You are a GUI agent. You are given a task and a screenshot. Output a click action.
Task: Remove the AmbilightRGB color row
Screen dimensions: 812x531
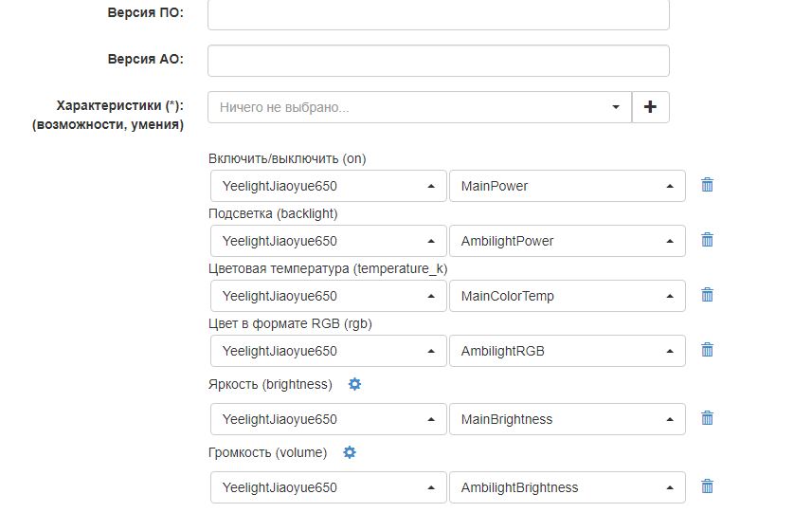[707, 350]
